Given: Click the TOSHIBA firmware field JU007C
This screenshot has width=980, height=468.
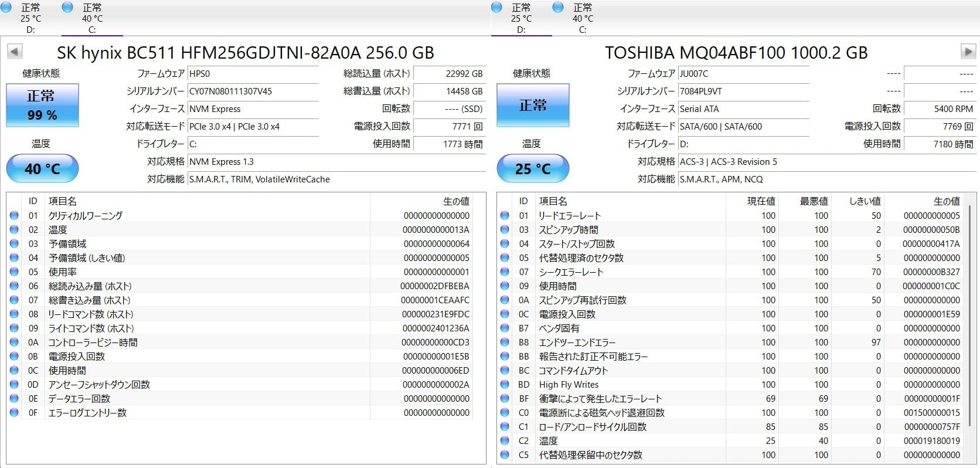Looking at the screenshot, I should pos(743,74).
